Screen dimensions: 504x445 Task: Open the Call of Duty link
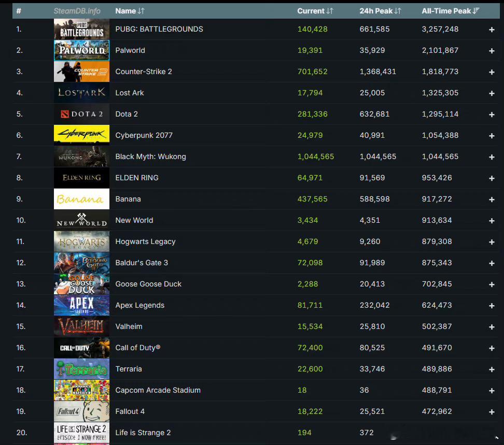[x=138, y=348]
